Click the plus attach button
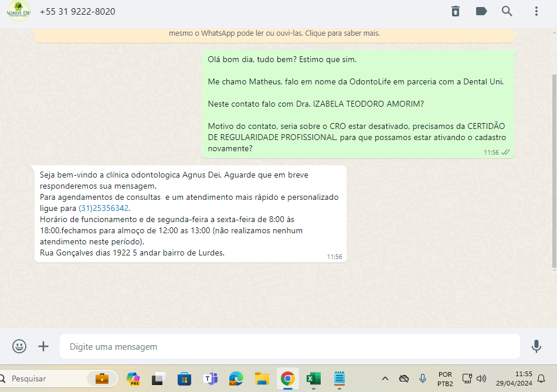The height and width of the screenshot is (392, 557). point(43,346)
